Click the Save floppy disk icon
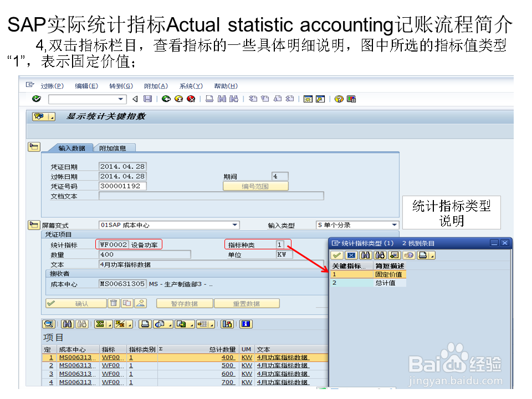Screen dimensions: 532x399 [147, 99]
